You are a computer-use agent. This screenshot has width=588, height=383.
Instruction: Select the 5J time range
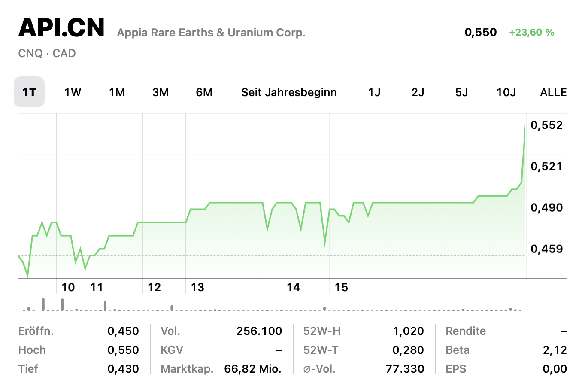click(x=461, y=92)
